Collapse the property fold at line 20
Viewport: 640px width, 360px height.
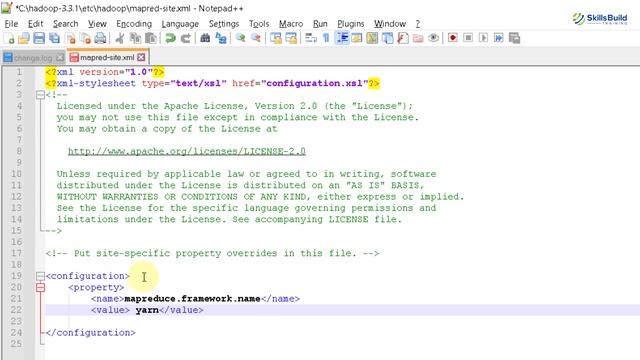pyautogui.click(x=40, y=287)
